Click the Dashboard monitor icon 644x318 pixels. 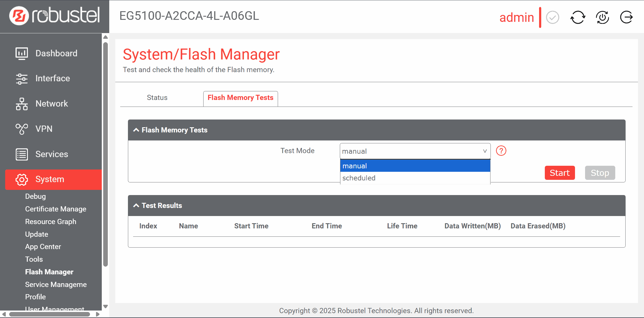coord(22,53)
